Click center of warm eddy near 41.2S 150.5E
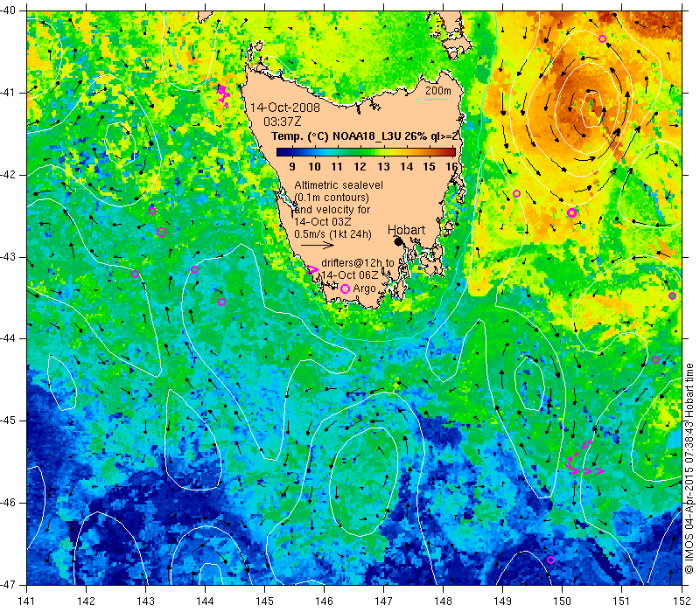Image resolution: width=700 pixels, height=612 pixels. [592, 108]
